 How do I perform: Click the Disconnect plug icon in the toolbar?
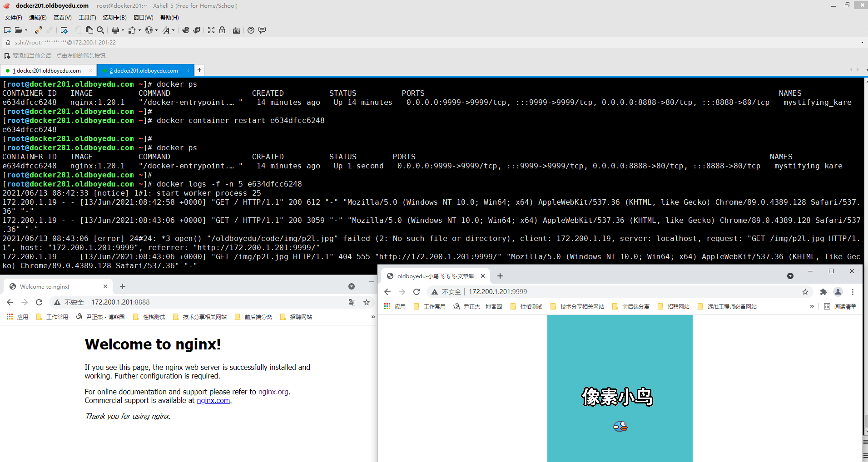[x=50, y=30]
